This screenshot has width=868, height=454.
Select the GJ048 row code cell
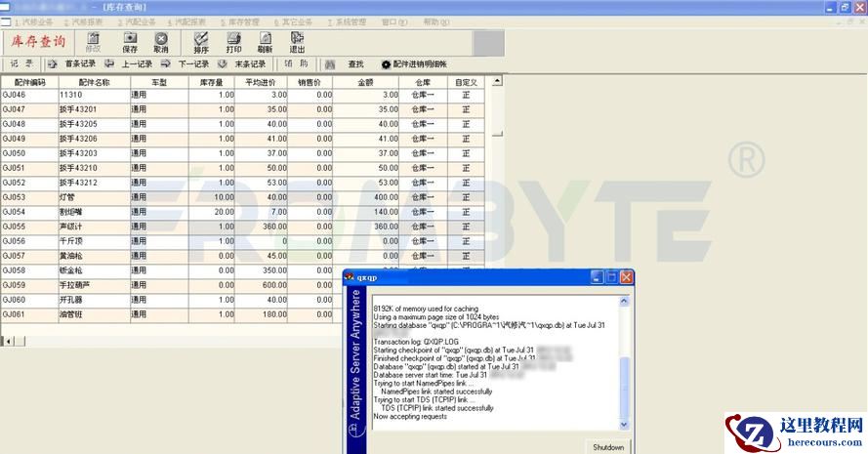[29, 124]
